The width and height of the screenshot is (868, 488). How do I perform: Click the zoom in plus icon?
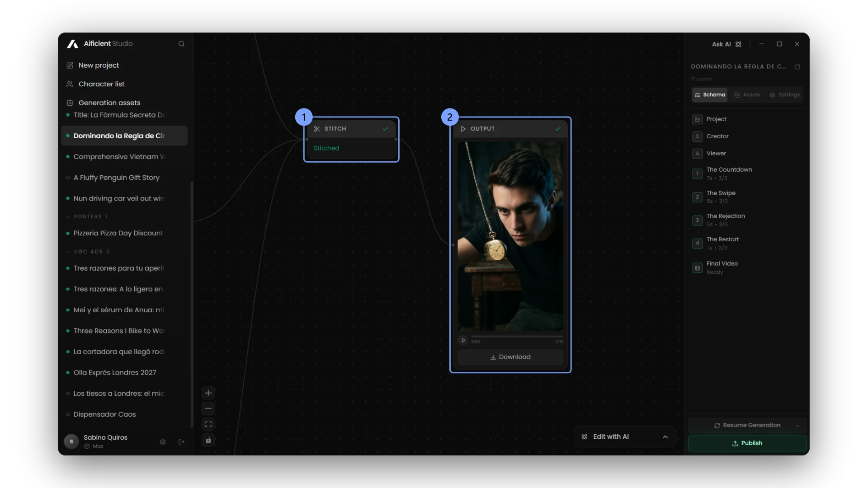point(208,393)
